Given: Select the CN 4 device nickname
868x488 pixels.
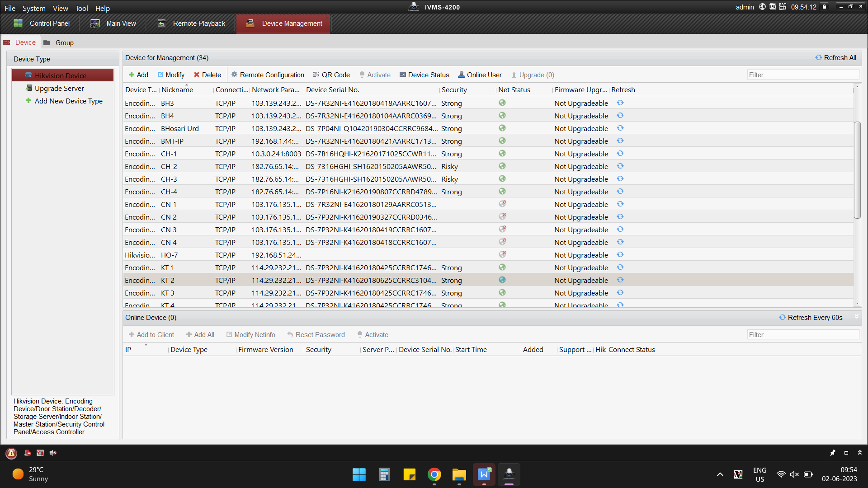Looking at the screenshot, I should (169, 242).
